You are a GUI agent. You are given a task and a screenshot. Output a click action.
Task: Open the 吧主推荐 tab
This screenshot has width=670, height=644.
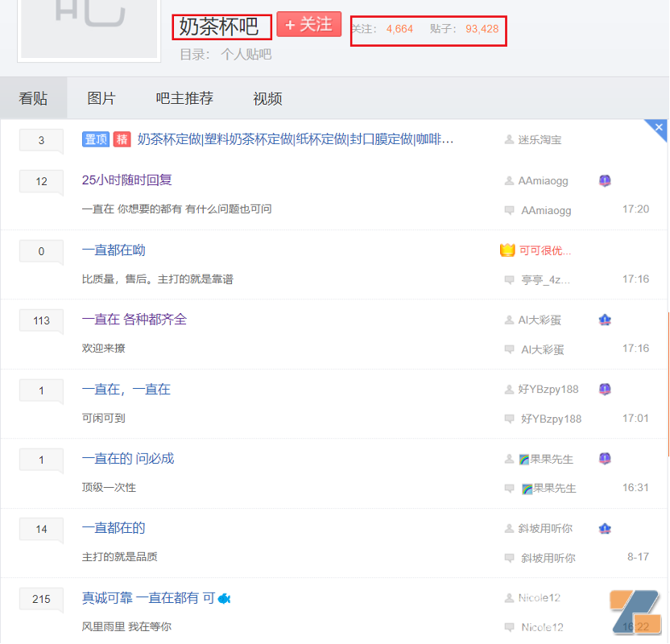click(x=184, y=98)
